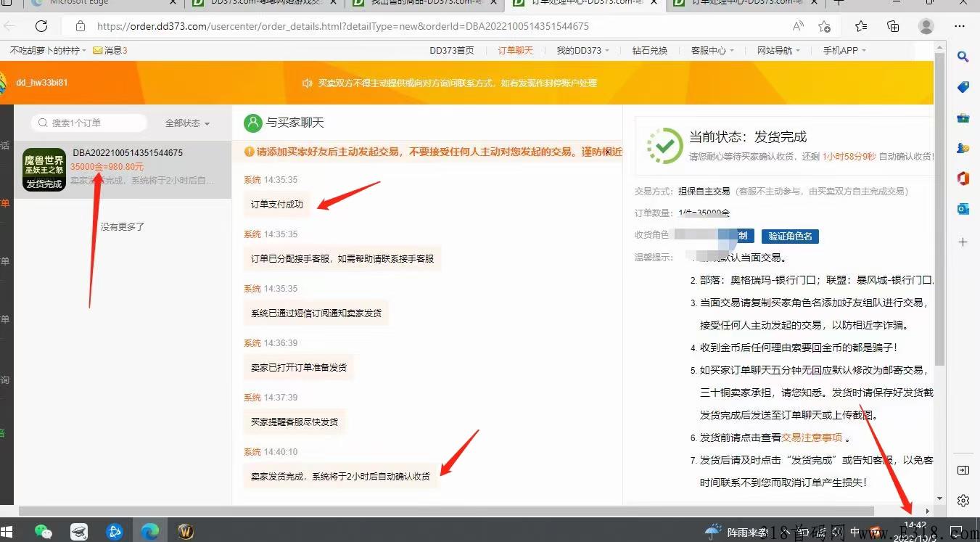The height and width of the screenshot is (542, 980).
Task: Open the Favorites list icon
Action: [861, 26]
